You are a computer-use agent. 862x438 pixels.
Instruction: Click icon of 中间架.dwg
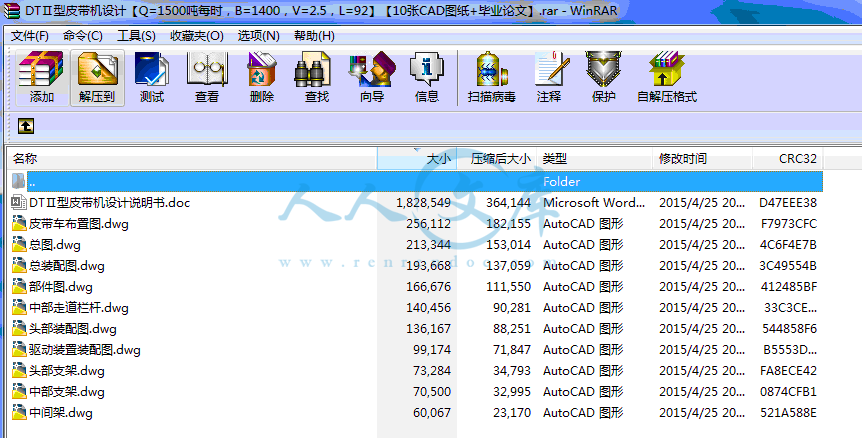(x=19, y=412)
